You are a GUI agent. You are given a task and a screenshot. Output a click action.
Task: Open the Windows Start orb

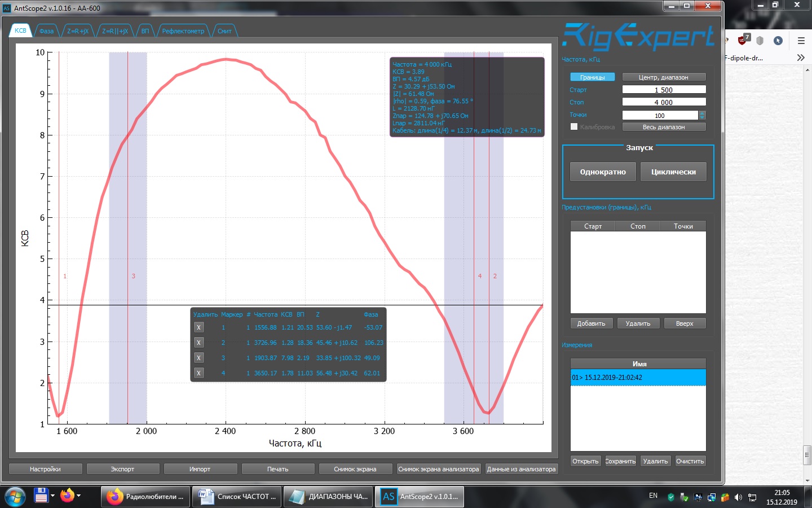click(15, 497)
